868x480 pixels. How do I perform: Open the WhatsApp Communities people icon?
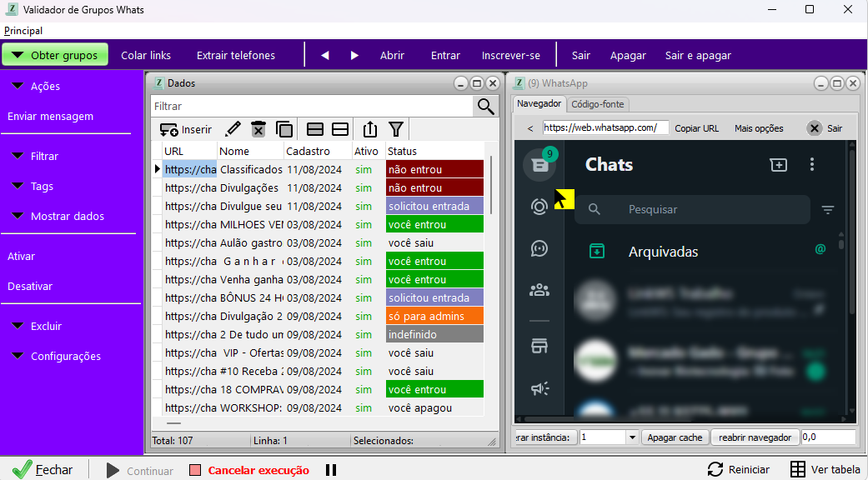539,290
